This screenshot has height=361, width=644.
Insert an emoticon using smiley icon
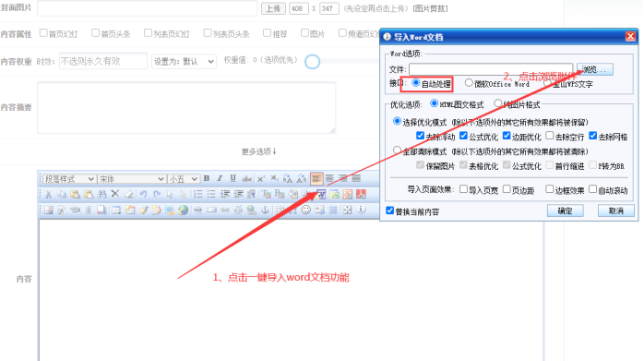click(x=306, y=210)
